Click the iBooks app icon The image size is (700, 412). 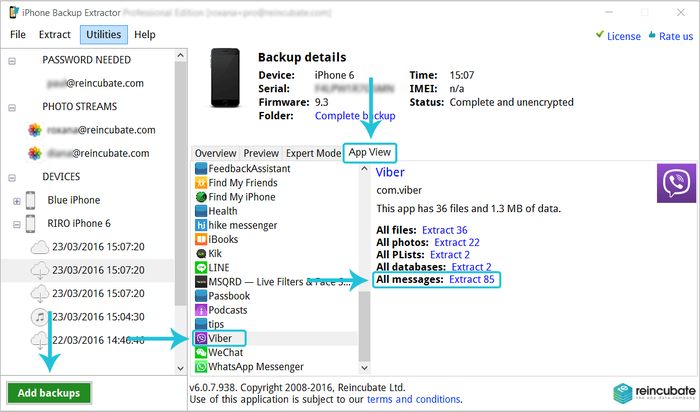[201, 239]
